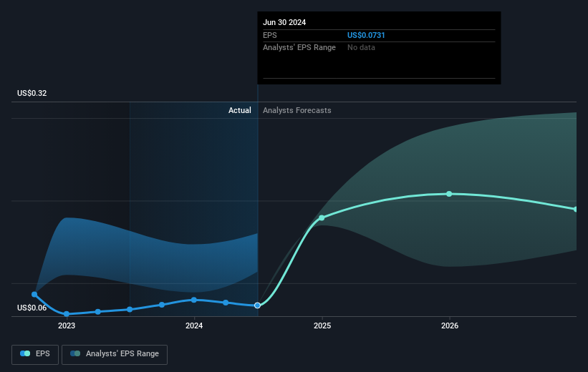Click the 2024 x-axis label
The height and width of the screenshot is (372, 588).
coord(194,325)
